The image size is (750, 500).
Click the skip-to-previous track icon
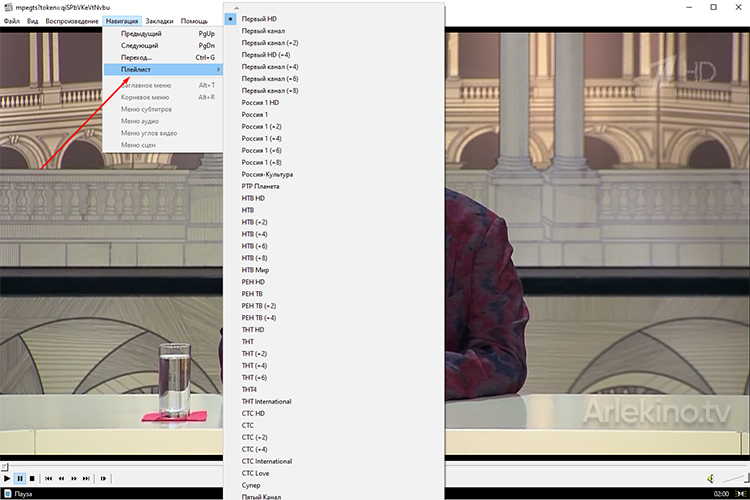[49, 478]
